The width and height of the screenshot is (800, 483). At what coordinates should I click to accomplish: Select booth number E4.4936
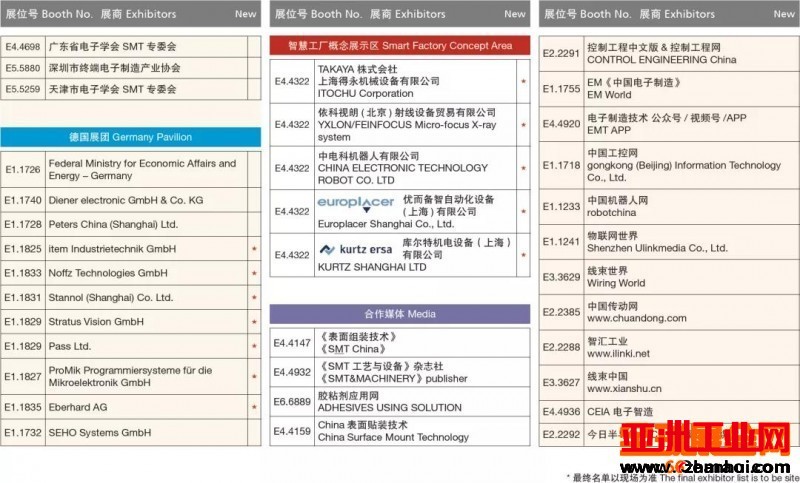pyautogui.click(x=561, y=412)
